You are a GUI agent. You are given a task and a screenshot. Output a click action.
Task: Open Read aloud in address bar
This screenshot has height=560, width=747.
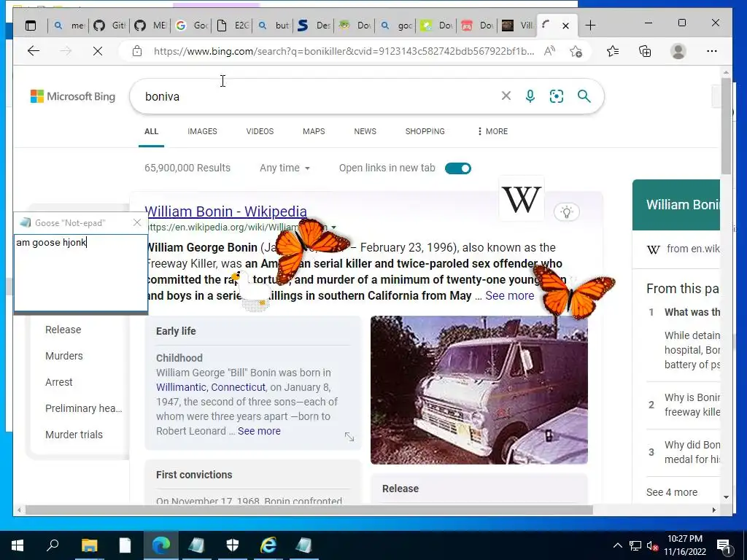pos(550,51)
